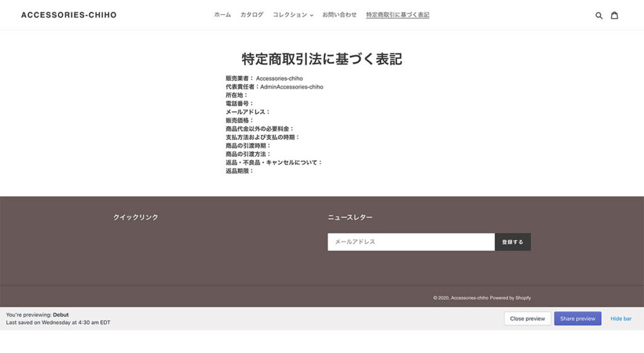Select the 返品・不良品・キャンセルについて： line
Viewport: 644px width, 353px height.
274,162
